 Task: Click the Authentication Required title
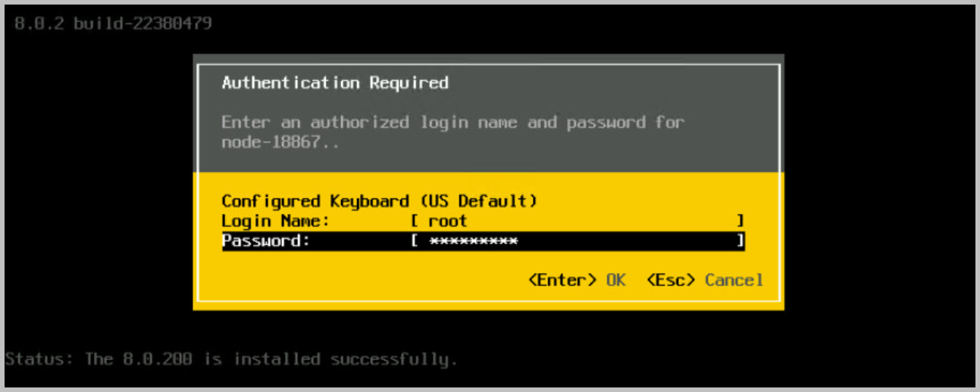click(335, 83)
